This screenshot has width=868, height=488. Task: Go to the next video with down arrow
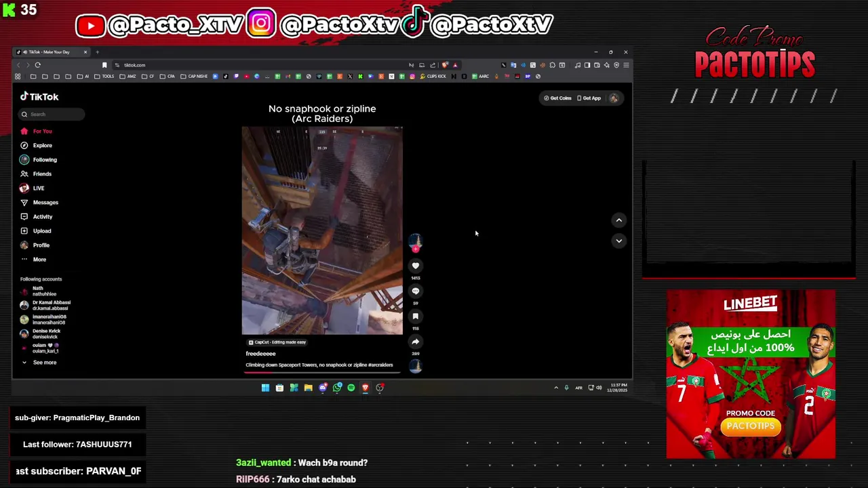pos(618,241)
